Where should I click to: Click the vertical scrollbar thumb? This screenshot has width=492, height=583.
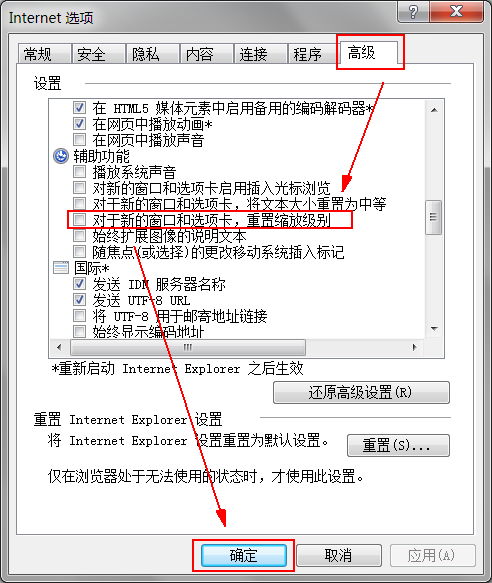434,217
